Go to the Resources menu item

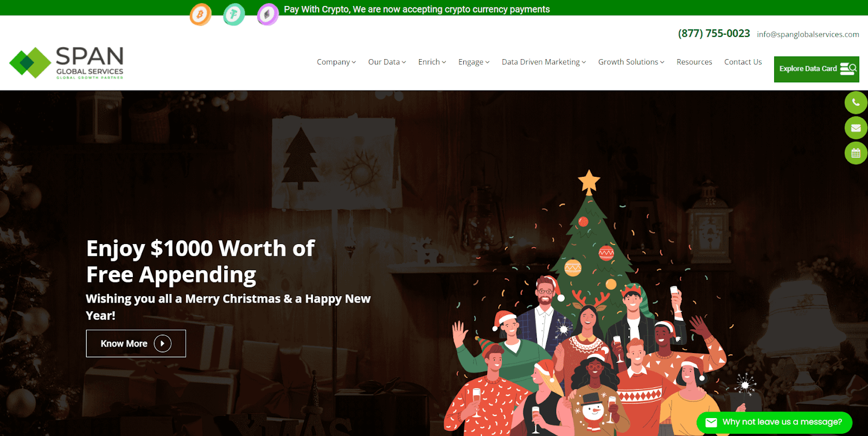(x=694, y=62)
